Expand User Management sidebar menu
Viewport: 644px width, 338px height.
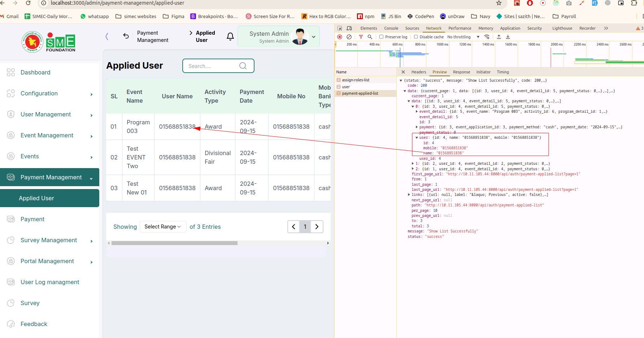(x=49, y=114)
